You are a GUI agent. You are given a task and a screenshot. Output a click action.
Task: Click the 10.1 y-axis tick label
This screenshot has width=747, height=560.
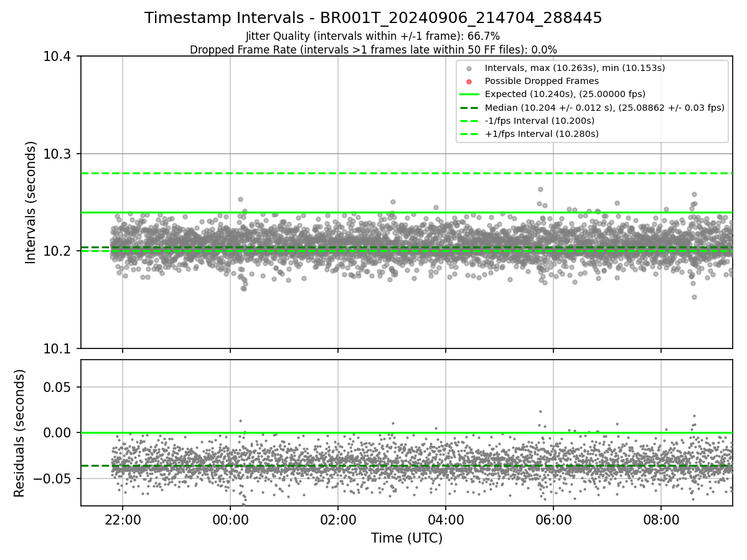point(58,348)
